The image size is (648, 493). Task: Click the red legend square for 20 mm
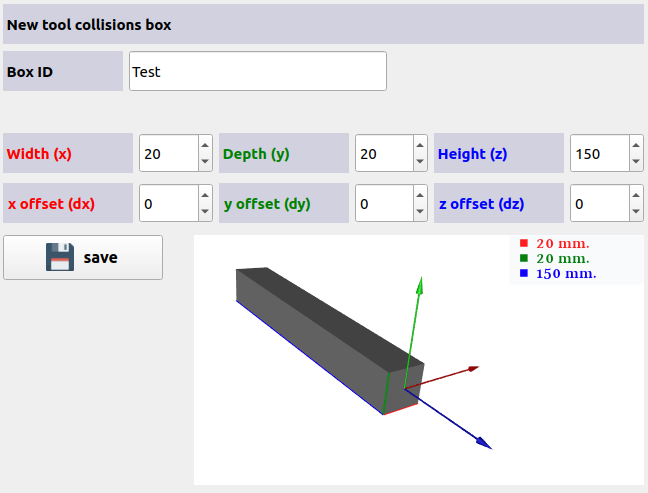(524, 243)
